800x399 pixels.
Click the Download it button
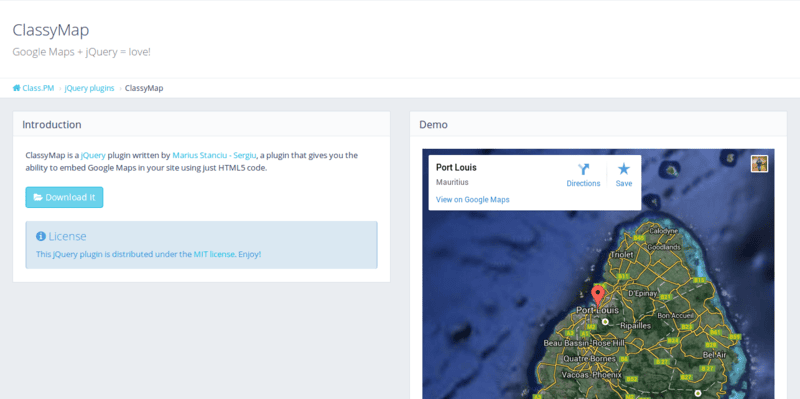click(64, 197)
